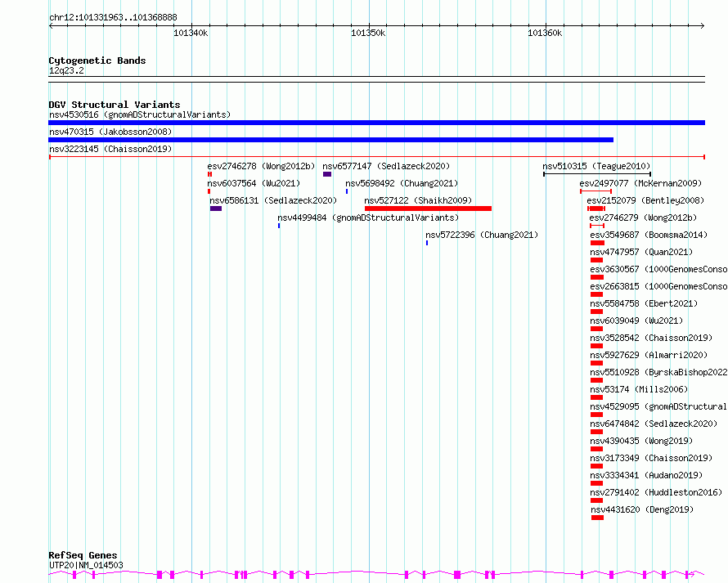728x583 pixels.
Task: Click nsv53174 (Mills2006) label
Action: coord(639,389)
